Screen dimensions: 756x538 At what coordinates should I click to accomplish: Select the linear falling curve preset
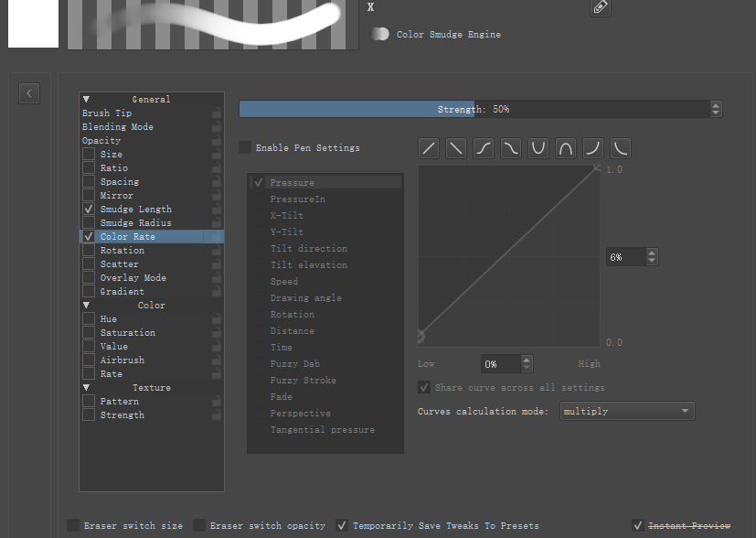click(x=456, y=148)
